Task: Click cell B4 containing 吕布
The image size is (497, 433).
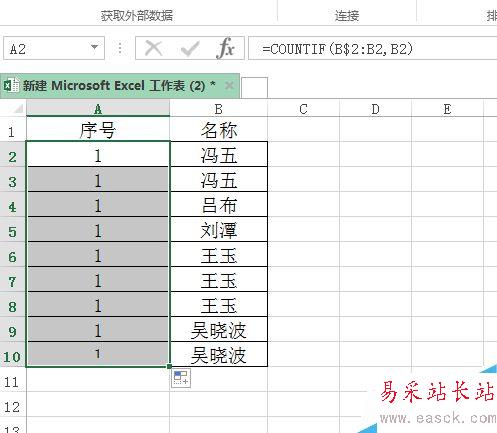Action: 219,204
